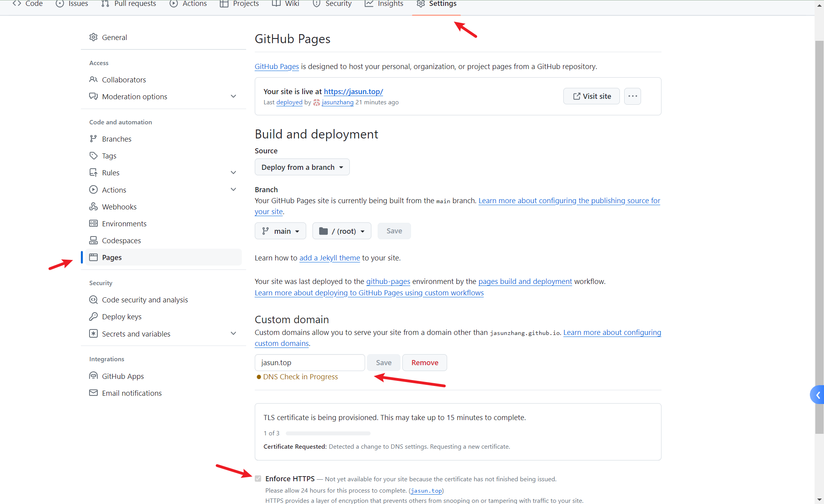Click the jasunzhang avatar icon
Screen dimensions: 824x504
coord(316,103)
